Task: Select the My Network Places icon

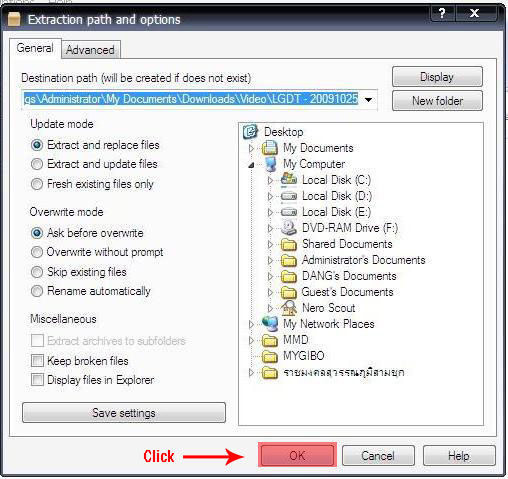Action: [x=270, y=324]
